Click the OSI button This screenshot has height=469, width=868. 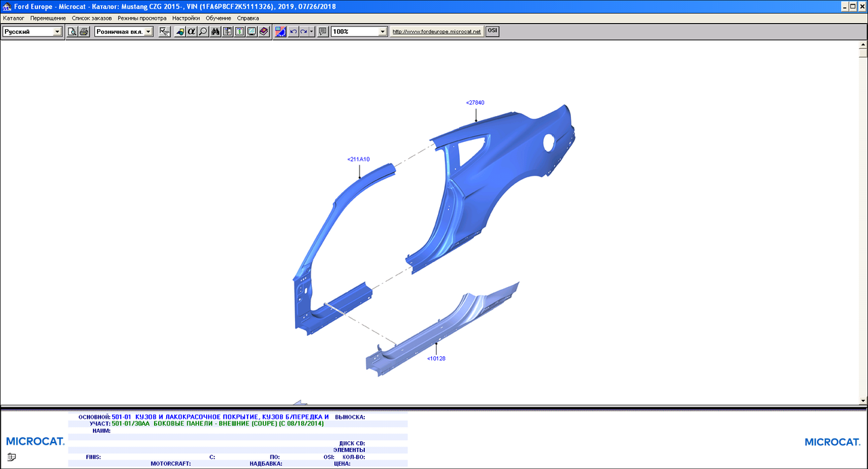click(x=492, y=31)
